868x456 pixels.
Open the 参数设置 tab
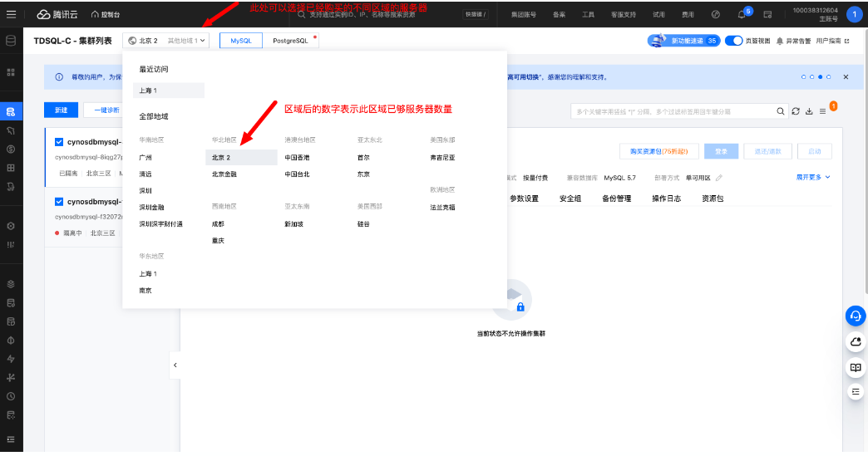pyautogui.click(x=525, y=199)
